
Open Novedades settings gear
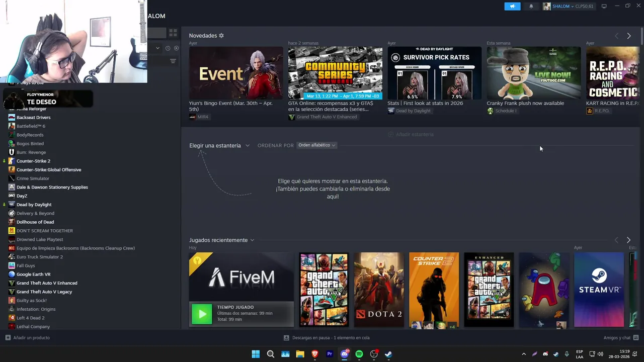click(x=221, y=36)
